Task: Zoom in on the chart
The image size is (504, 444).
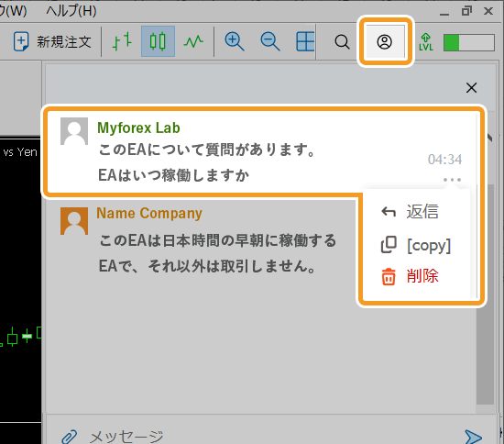Action: point(235,41)
